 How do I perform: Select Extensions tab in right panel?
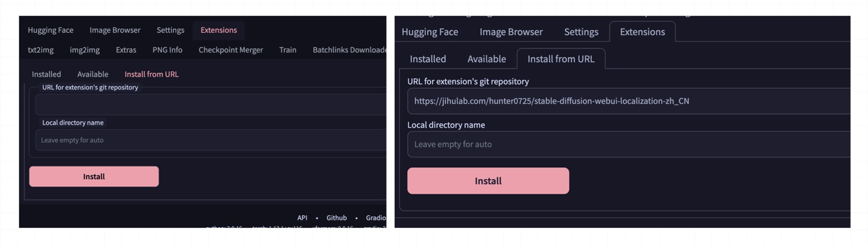pyautogui.click(x=642, y=32)
